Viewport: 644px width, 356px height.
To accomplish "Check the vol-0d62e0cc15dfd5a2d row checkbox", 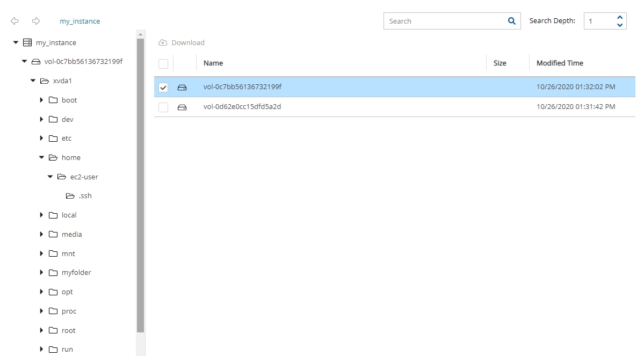I will tap(163, 107).
